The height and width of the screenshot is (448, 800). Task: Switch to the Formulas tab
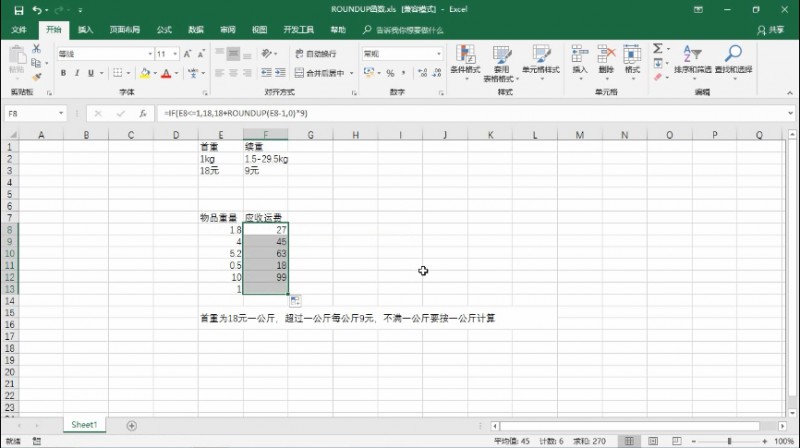[164, 30]
